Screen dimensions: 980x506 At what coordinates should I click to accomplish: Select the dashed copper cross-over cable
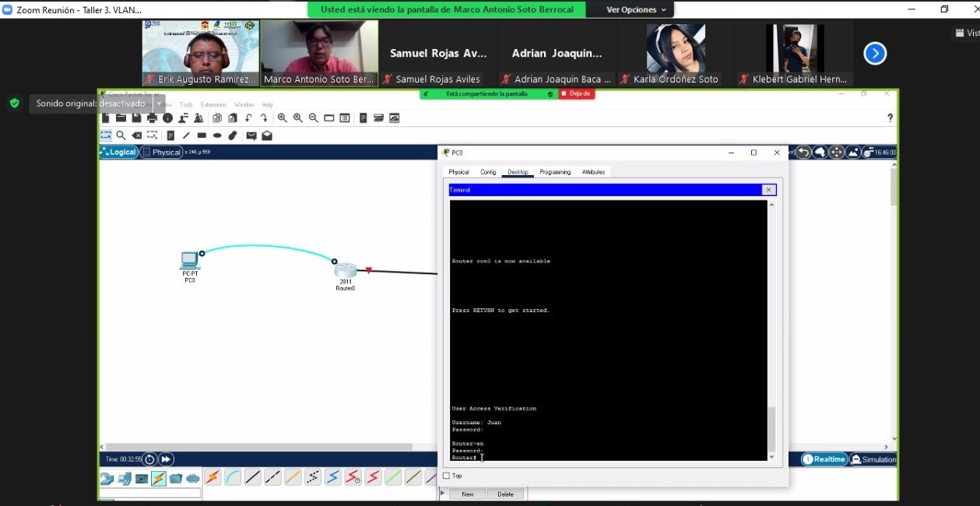[x=273, y=477]
